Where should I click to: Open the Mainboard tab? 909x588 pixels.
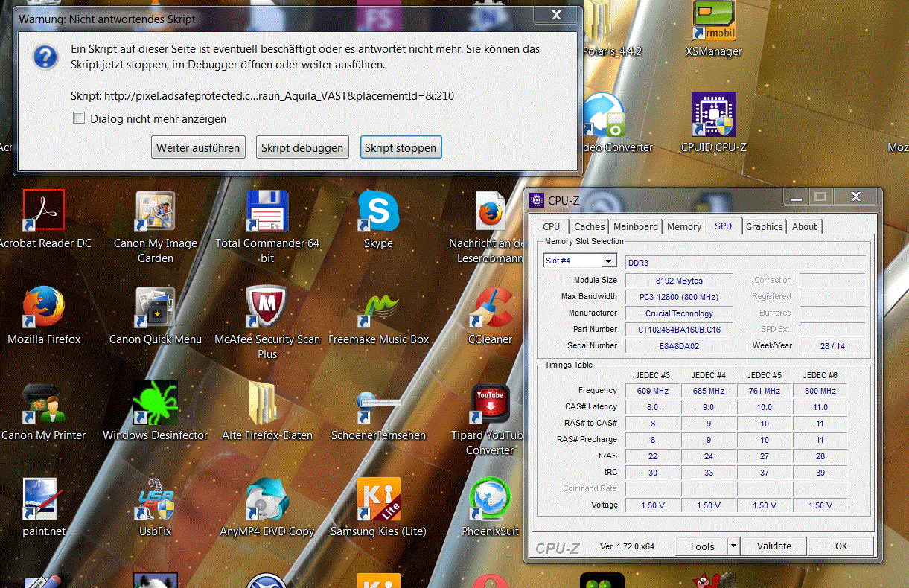click(636, 226)
